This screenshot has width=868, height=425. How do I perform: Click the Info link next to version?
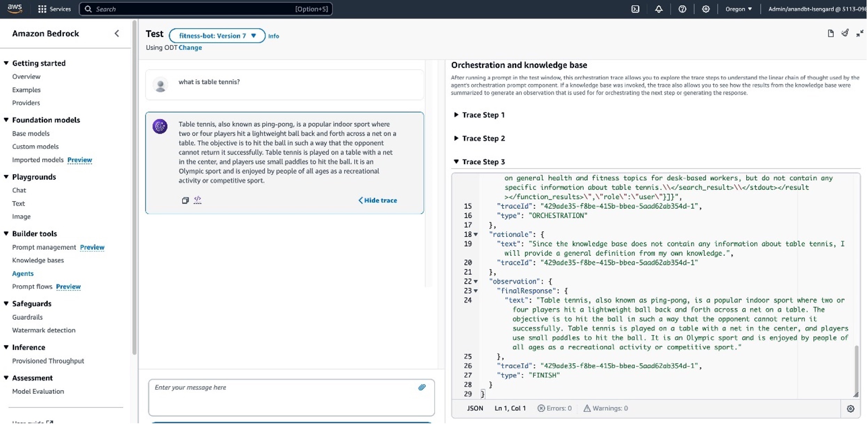tap(274, 36)
